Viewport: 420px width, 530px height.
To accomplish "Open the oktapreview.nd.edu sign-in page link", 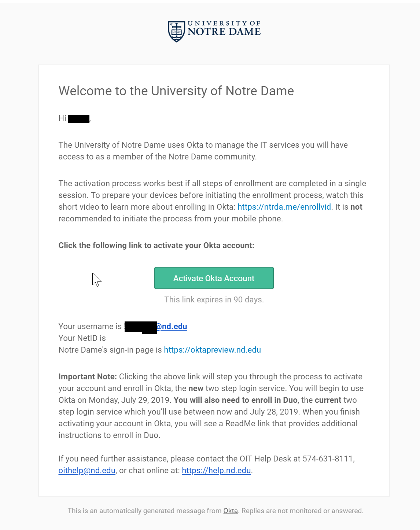I will 212,350.
